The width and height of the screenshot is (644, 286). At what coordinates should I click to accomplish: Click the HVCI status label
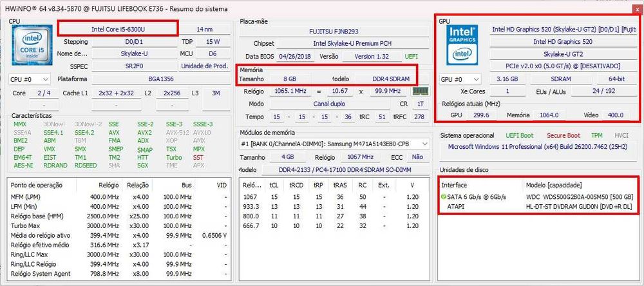(x=621, y=135)
